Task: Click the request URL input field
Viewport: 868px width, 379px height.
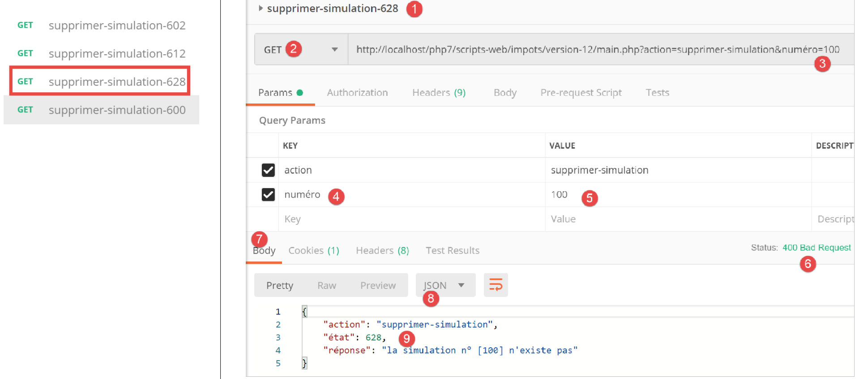Action: click(x=582, y=49)
